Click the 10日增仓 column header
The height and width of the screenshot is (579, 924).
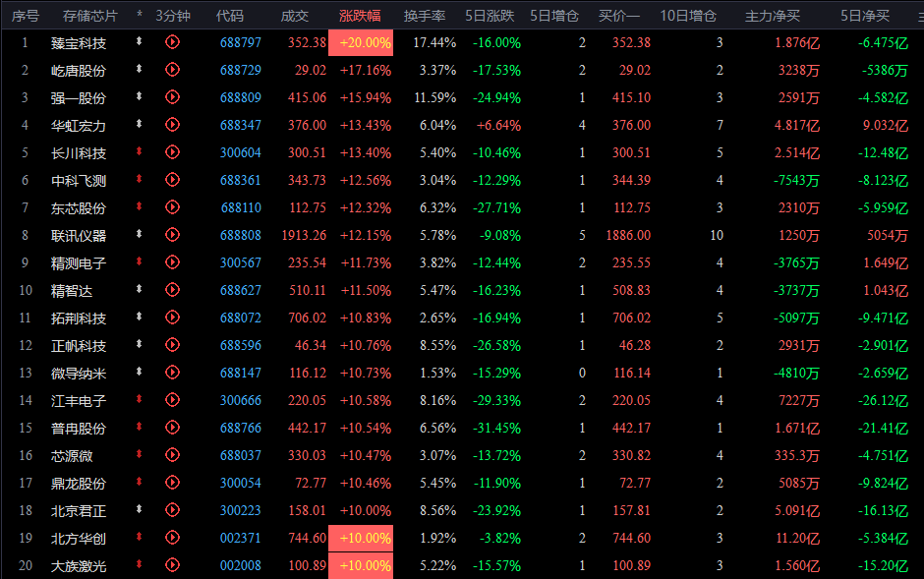(688, 16)
